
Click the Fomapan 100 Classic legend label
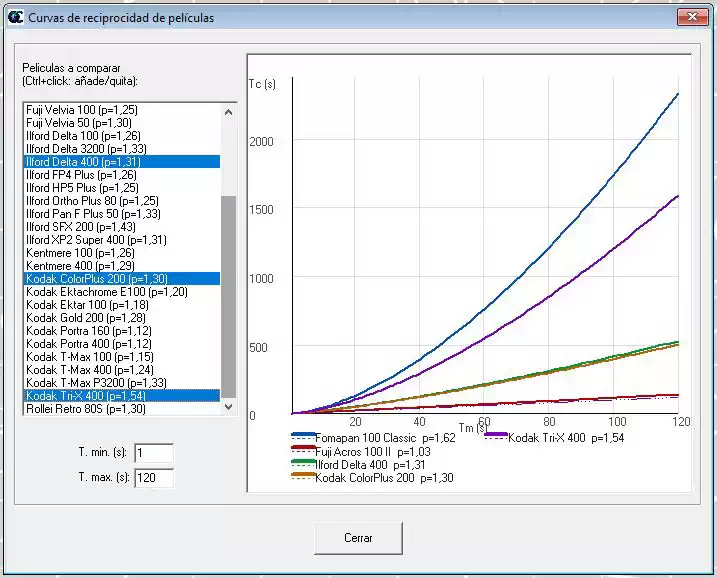pos(385,438)
